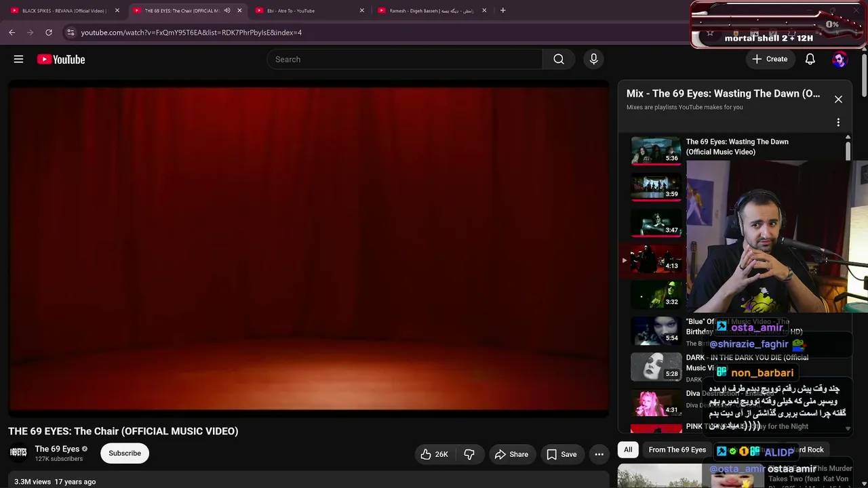The image size is (868, 488).
Task: Share this video
Action: 511,454
